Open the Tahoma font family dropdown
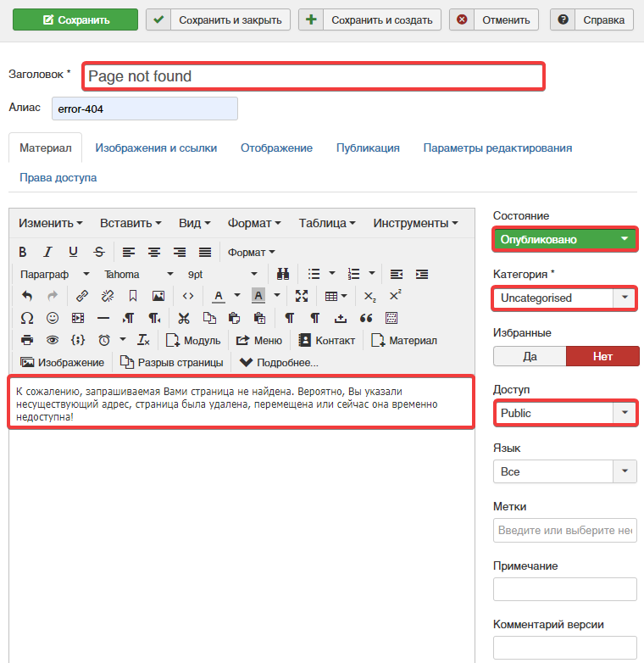The image size is (644, 663). (139, 274)
